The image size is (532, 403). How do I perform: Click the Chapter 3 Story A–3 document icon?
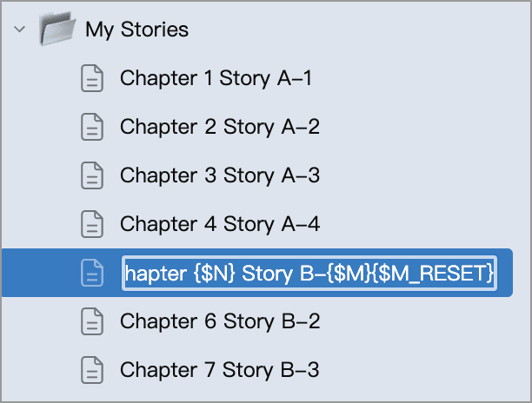tap(91, 176)
